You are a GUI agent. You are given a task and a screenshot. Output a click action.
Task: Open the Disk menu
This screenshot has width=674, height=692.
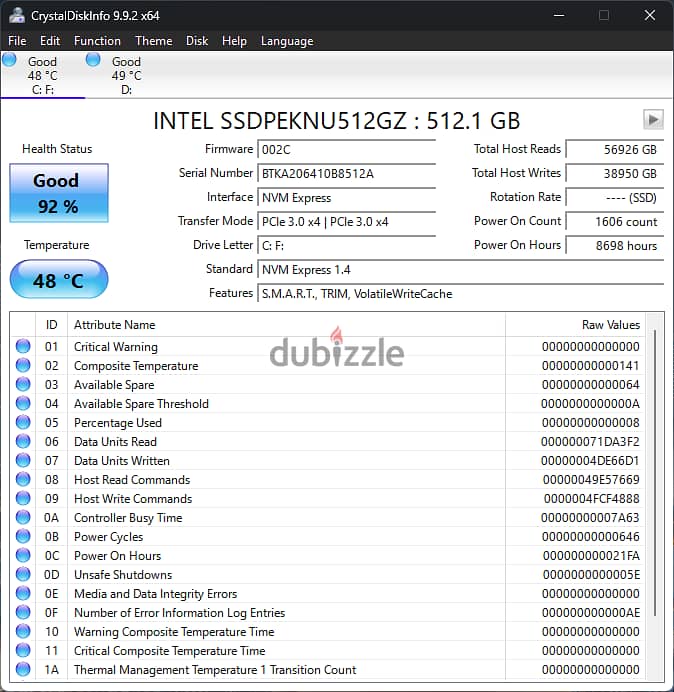coord(197,41)
